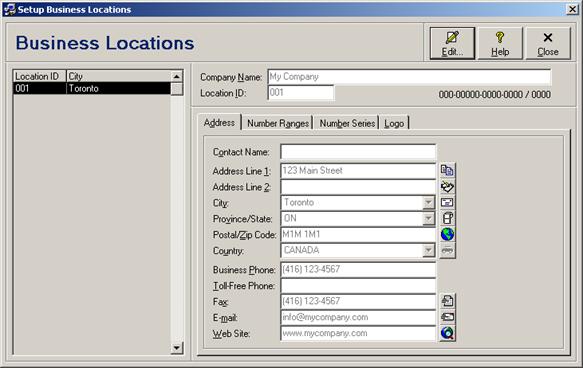Screen dimensions: 583x368
Task: Click the Company Name field
Action: (409, 77)
